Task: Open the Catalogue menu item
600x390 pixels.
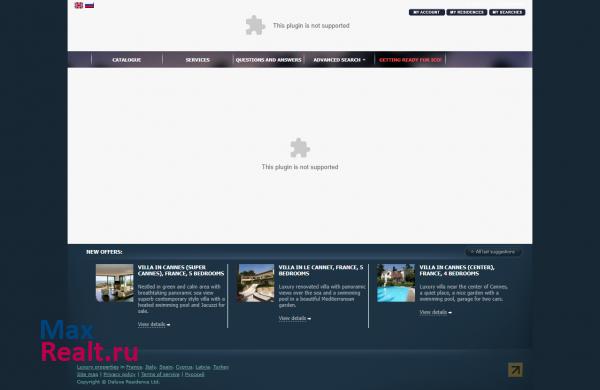Action: tap(127, 60)
